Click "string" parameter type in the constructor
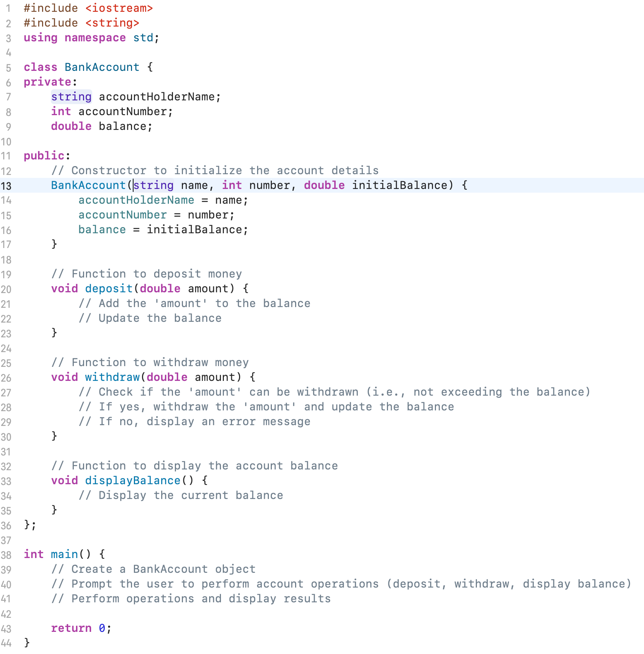The image size is (644, 654). 153,185
